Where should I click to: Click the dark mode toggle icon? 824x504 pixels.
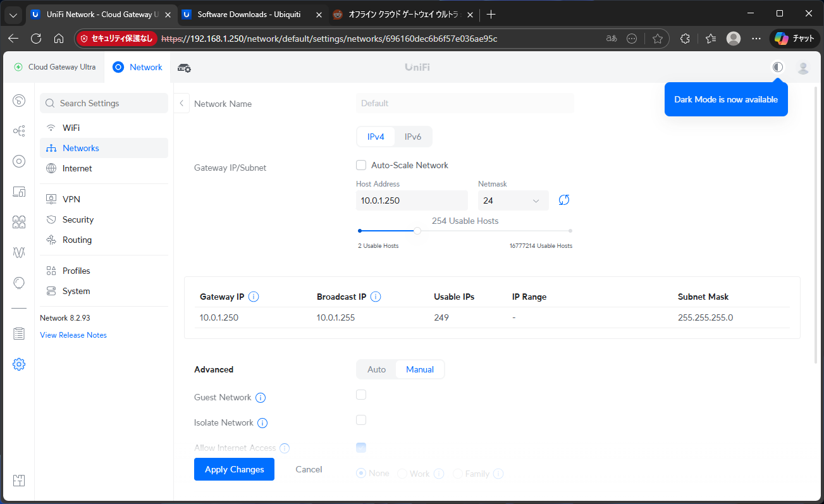778,67
